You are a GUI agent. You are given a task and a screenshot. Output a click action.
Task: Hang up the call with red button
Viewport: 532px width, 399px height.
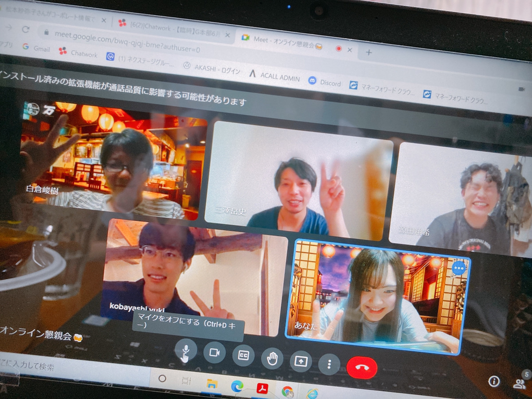[362, 368]
